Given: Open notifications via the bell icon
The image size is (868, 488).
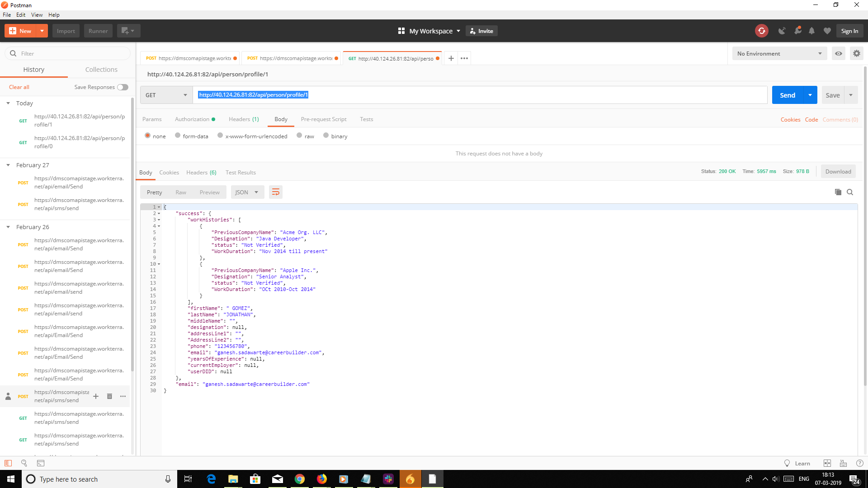Looking at the screenshot, I should [x=811, y=30].
